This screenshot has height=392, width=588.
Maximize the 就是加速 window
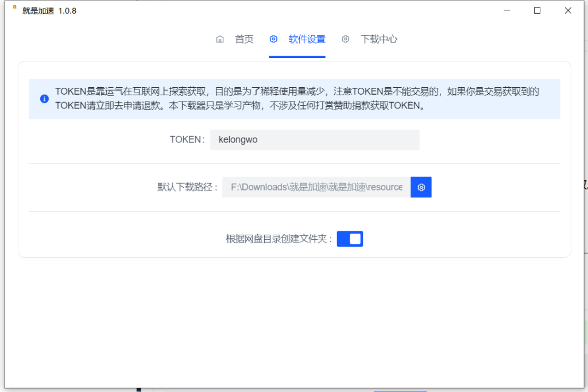click(x=536, y=10)
